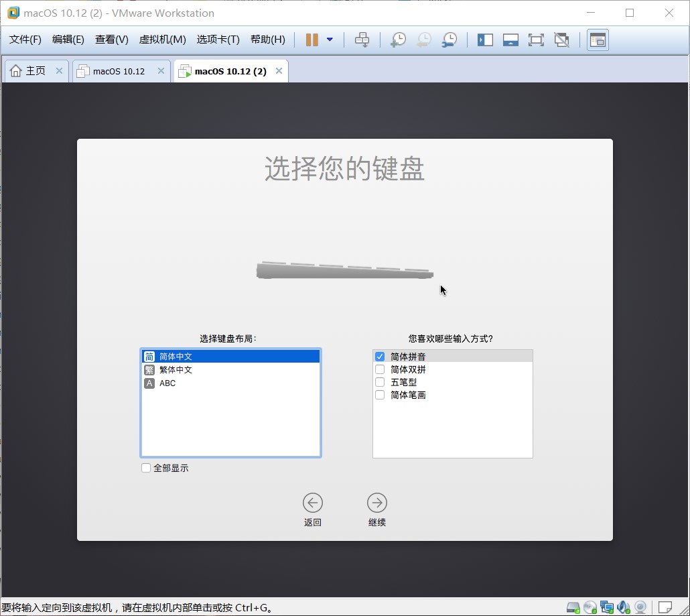Toggle the thumbnail bar view

tap(510, 40)
